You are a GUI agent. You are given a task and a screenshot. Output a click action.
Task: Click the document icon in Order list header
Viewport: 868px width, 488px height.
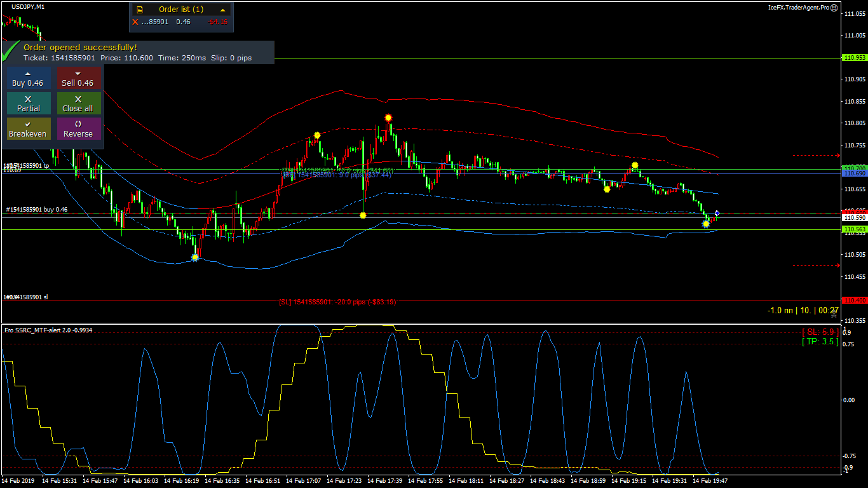(140, 10)
